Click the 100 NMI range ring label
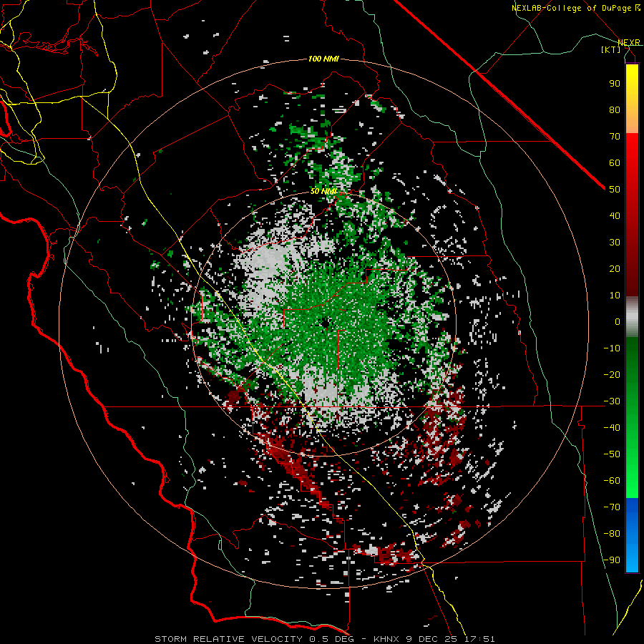Viewport: 644px width, 644px height. point(323,59)
